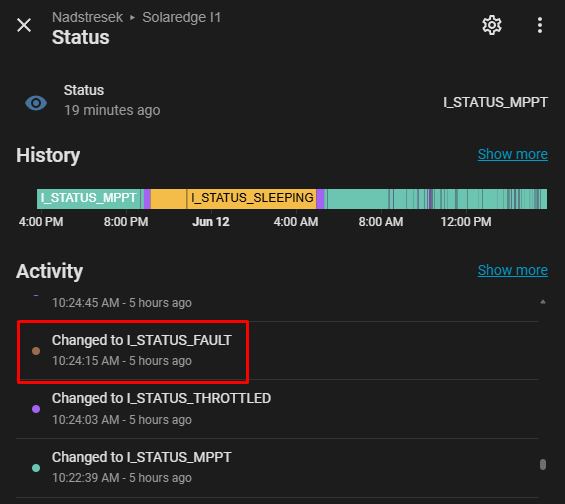Viewport: 565px width, 504px height.
Task: Show more of the History section
Action: [x=512, y=154]
